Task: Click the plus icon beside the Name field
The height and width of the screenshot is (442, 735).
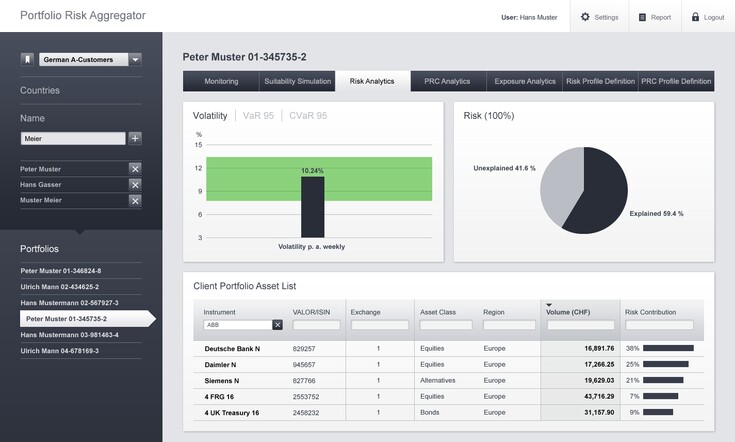Action: click(135, 139)
